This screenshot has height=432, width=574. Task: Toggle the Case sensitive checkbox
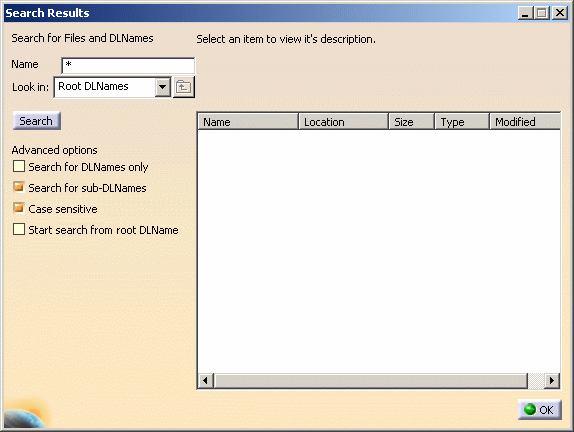pyautogui.click(x=19, y=208)
